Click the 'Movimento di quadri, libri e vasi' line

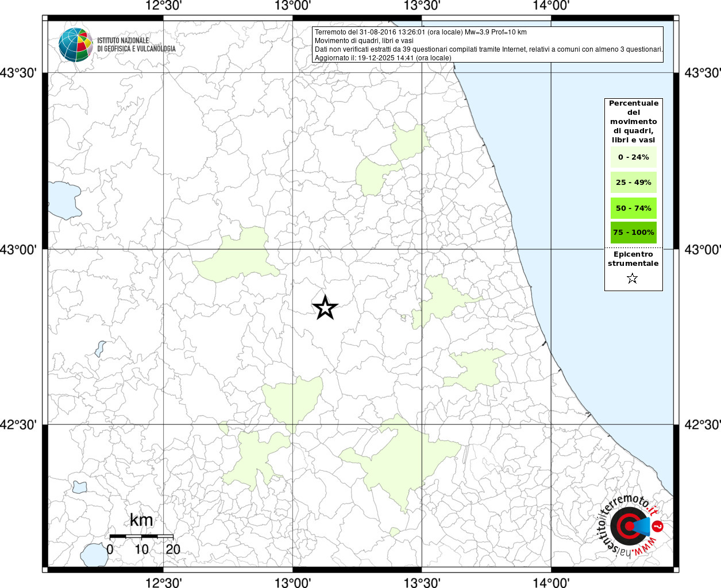pyautogui.click(x=364, y=41)
